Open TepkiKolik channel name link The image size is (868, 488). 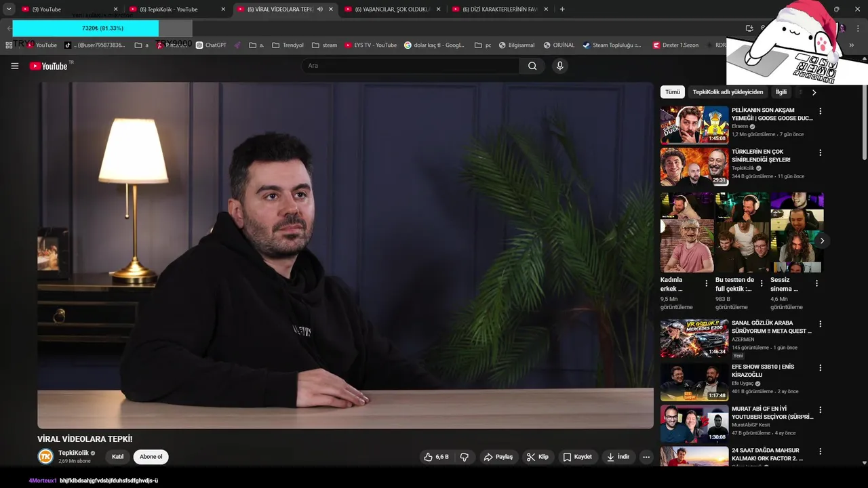(73, 453)
